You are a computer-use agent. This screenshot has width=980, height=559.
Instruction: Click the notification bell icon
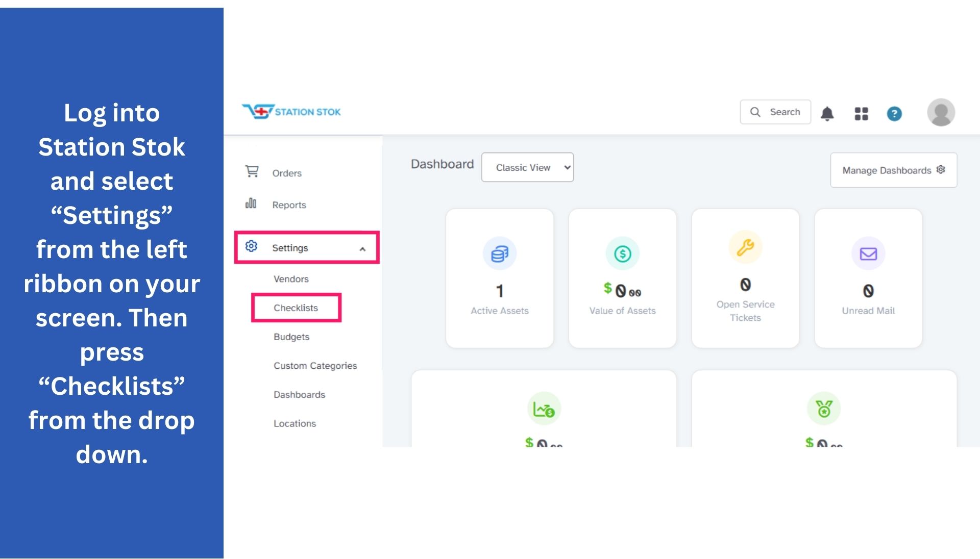point(827,113)
